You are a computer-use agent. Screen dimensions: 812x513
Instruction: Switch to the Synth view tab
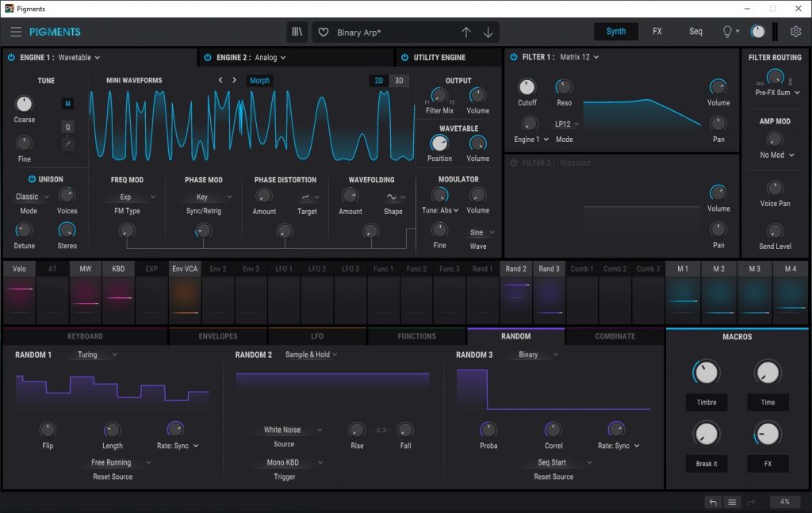(615, 32)
